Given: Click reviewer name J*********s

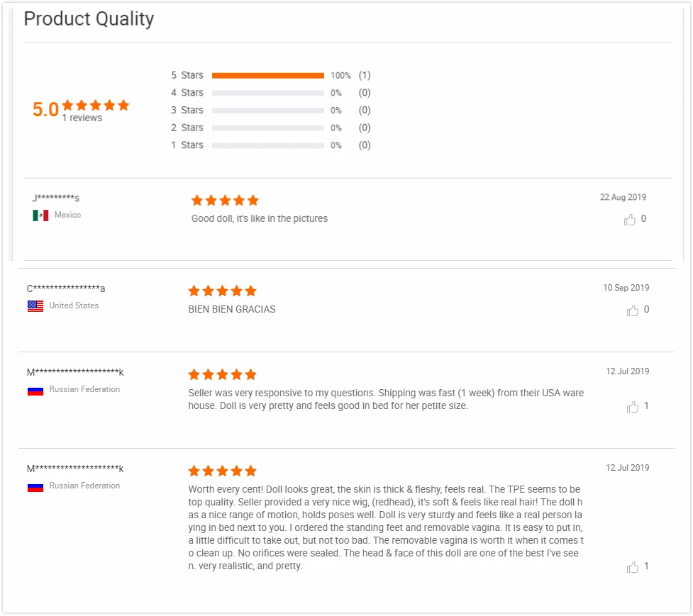Looking at the screenshot, I should (x=56, y=198).
